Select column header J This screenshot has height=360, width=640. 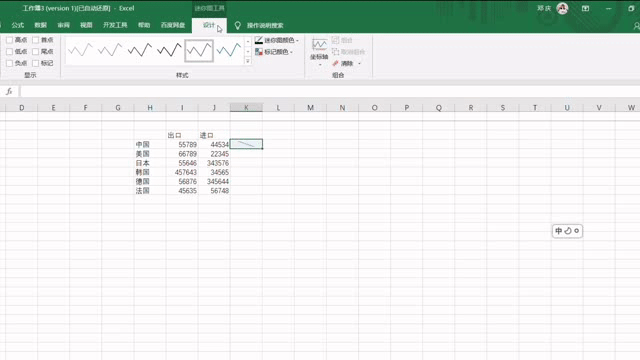coord(214,108)
